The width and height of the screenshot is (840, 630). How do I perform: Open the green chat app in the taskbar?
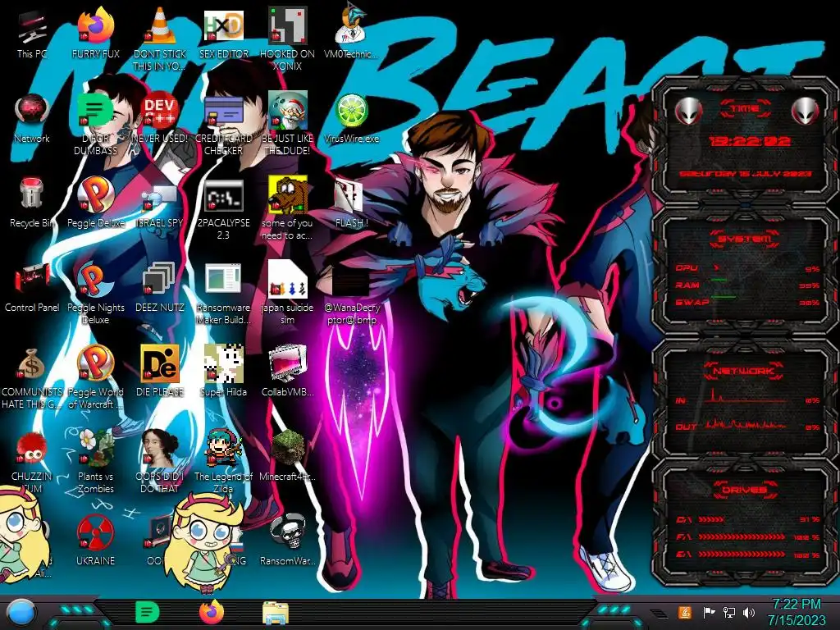(148, 612)
